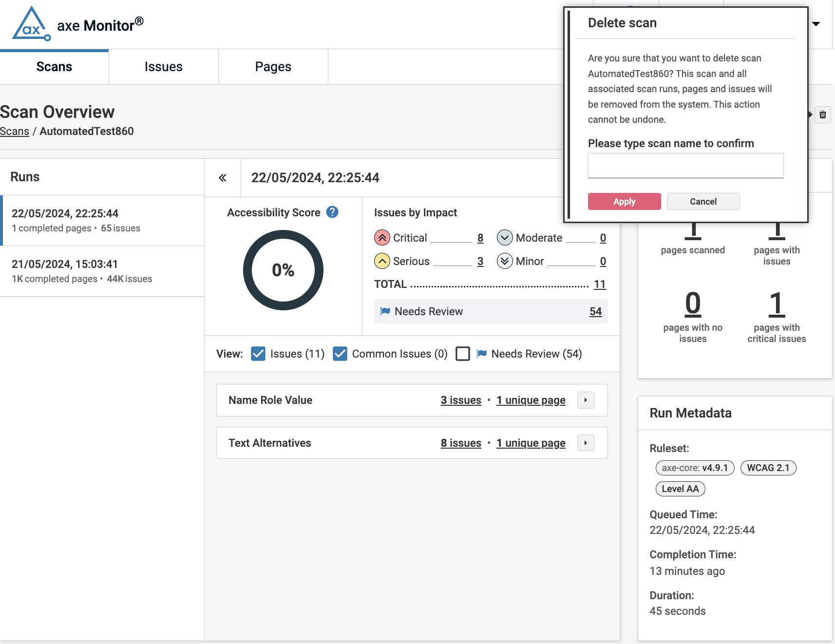Click the Critical impact icon

(382, 238)
